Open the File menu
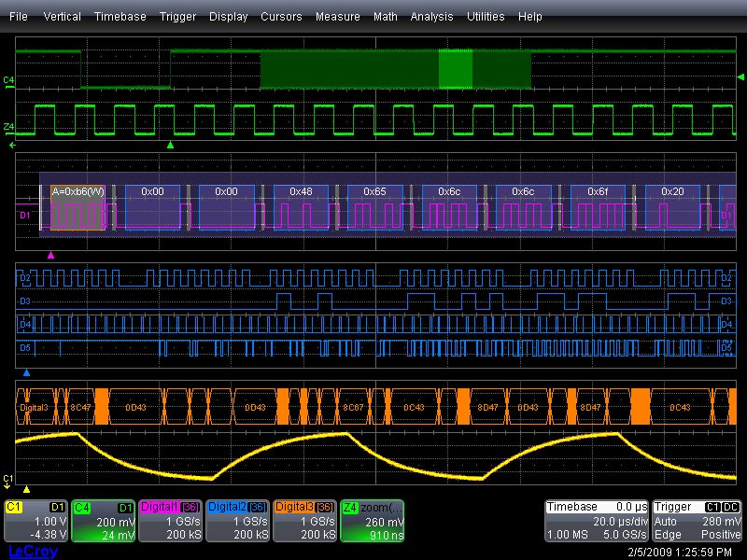The image size is (747, 560). pos(19,17)
